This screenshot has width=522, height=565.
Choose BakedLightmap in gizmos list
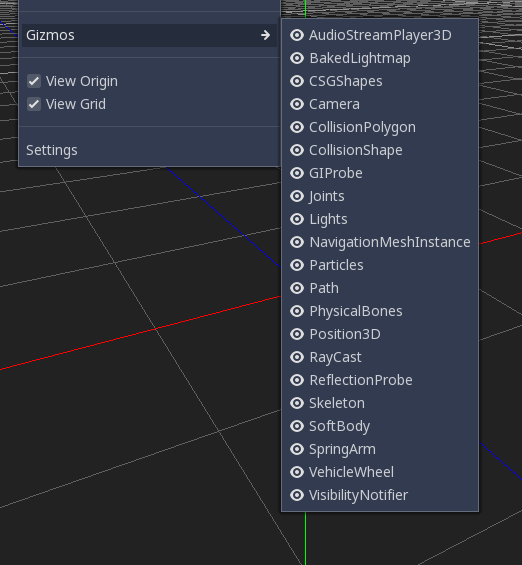[x=360, y=59]
